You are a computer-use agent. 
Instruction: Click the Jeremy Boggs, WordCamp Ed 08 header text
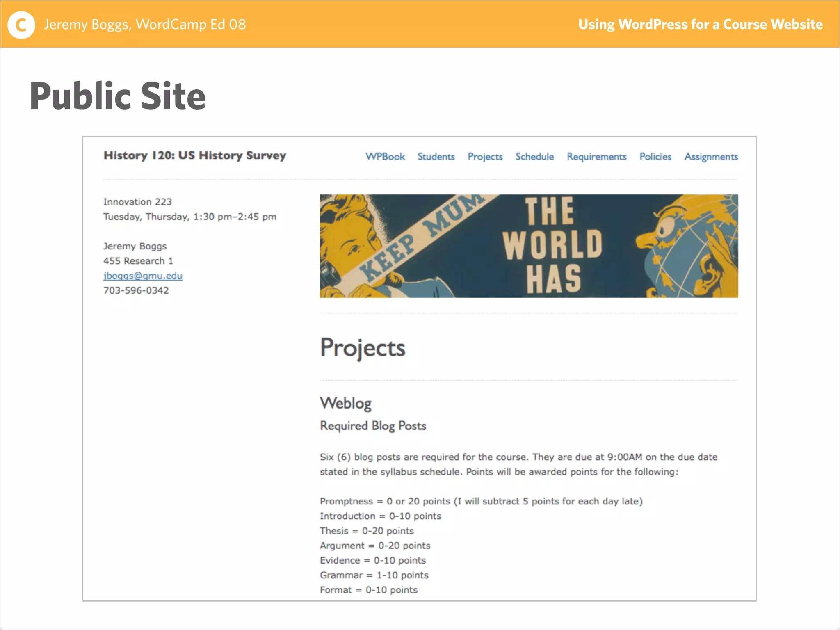(145, 25)
